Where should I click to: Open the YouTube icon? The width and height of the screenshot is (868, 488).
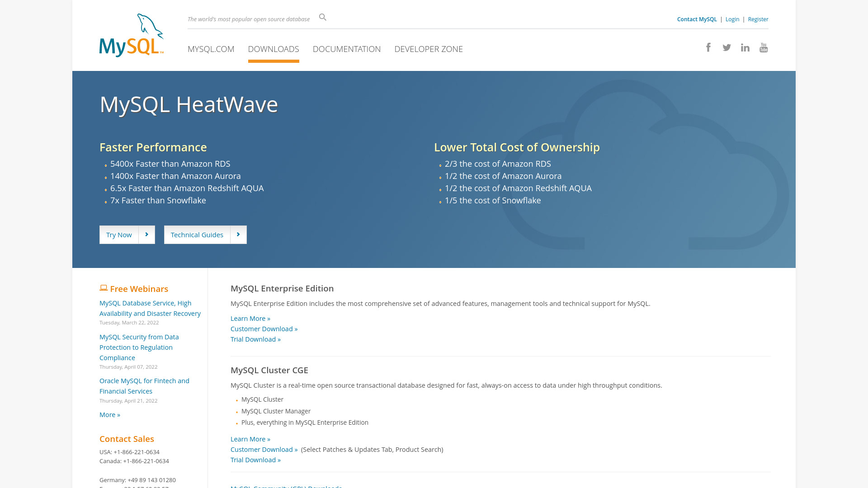(x=764, y=47)
